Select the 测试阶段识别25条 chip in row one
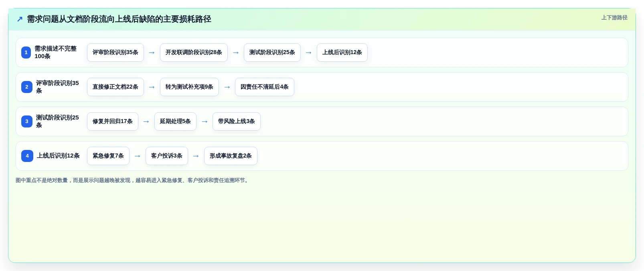This screenshot has height=271, width=644. click(272, 53)
